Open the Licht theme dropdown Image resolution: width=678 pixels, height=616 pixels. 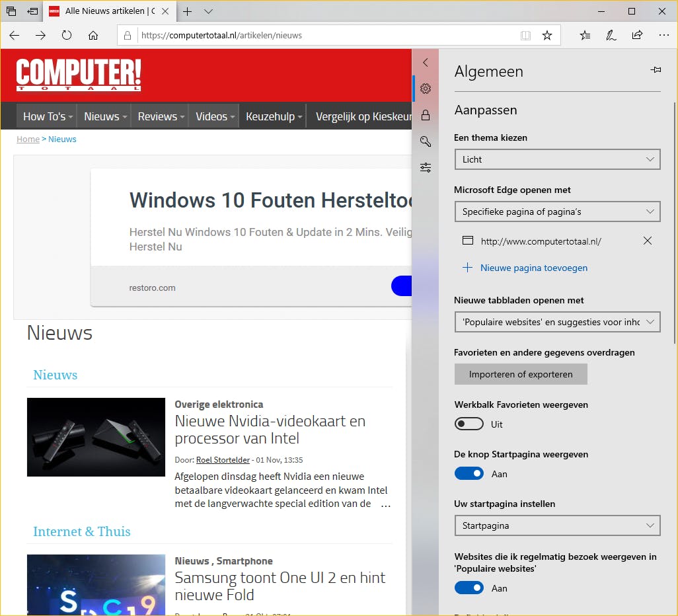coord(557,160)
